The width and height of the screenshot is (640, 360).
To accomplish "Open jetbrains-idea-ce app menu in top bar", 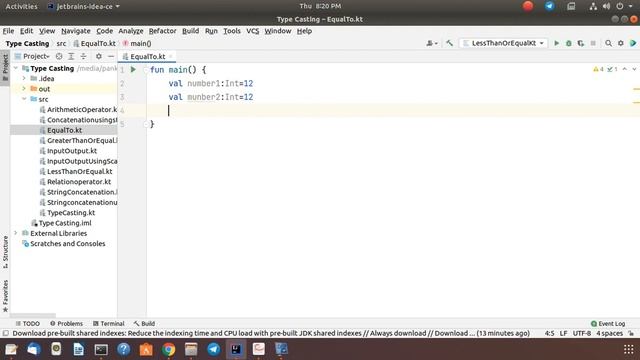I will pyautogui.click(x=84, y=6).
